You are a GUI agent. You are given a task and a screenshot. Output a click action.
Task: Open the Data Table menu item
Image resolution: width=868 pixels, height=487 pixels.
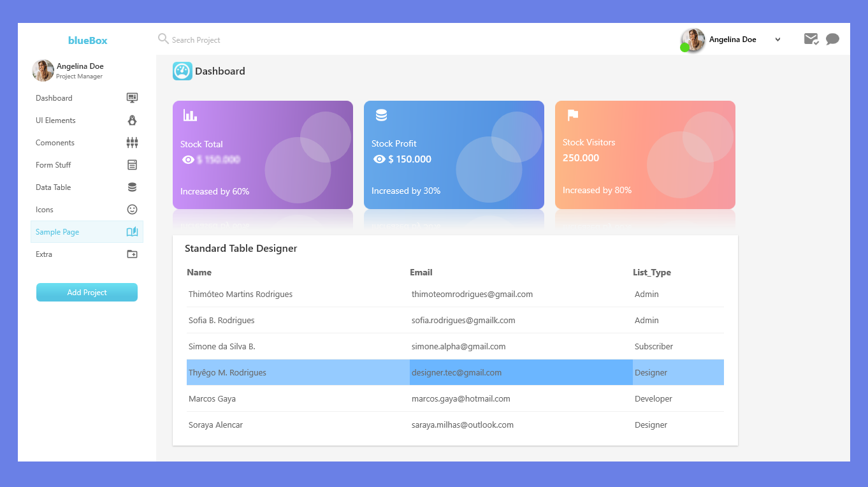54,187
